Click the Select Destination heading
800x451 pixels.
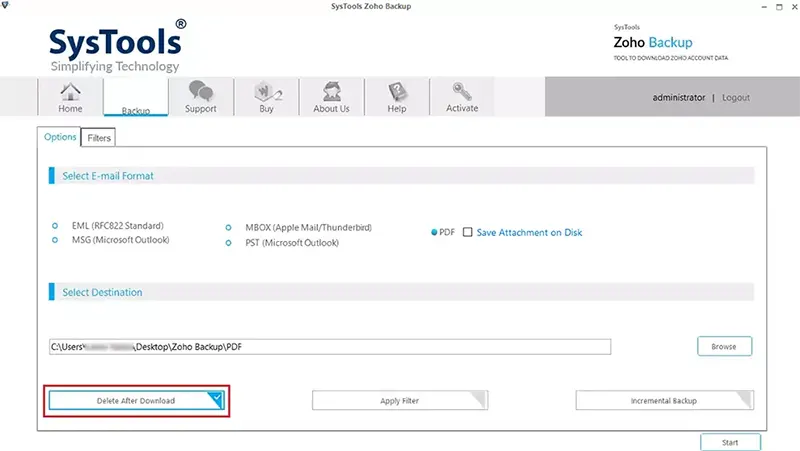pyautogui.click(x=102, y=292)
